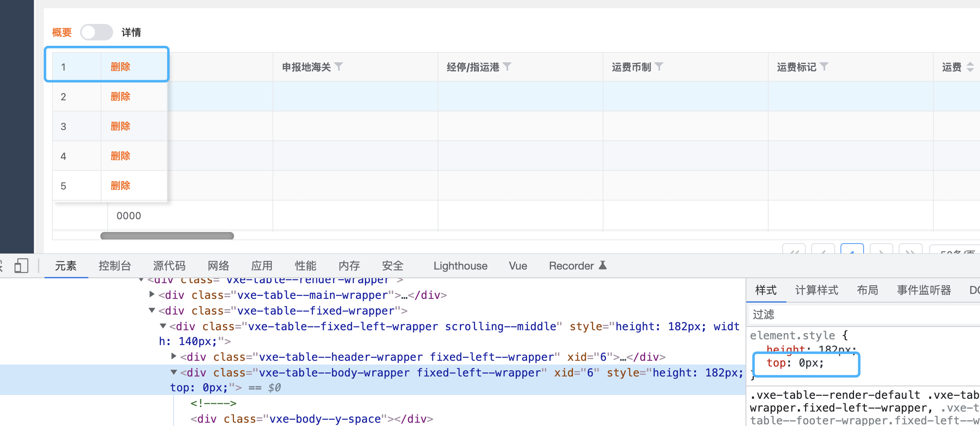Open the filter funnel on 运费币制 column

pyautogui.click(x=659, y=66)
